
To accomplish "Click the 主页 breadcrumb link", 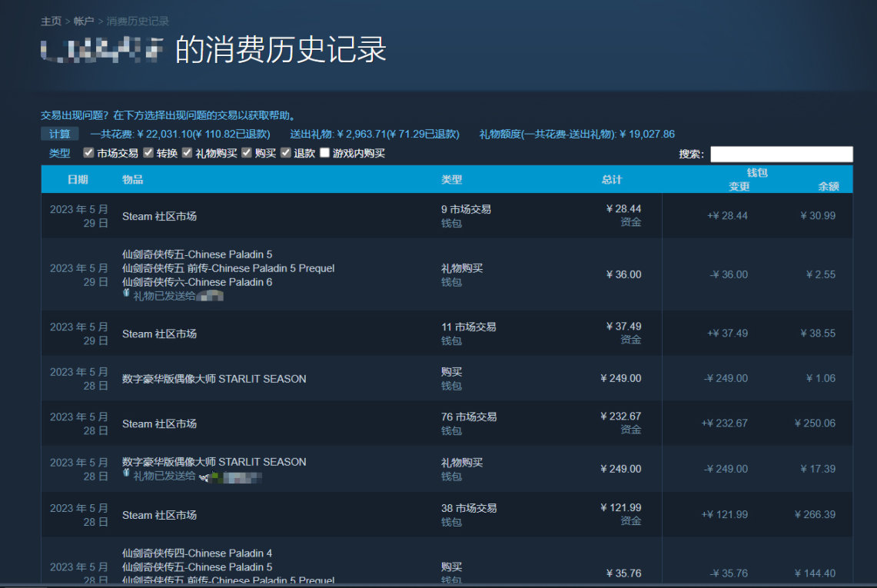I will [x=51, y=22].
